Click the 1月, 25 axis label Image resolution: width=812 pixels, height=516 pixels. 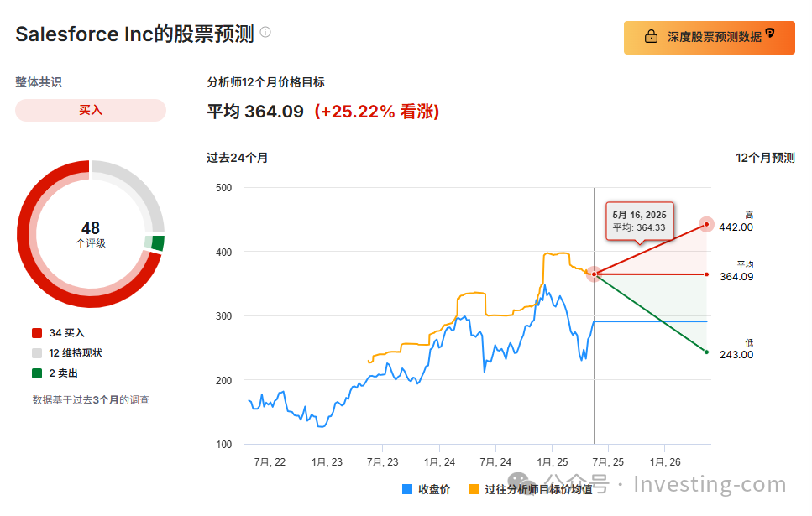tap(552, 462)
